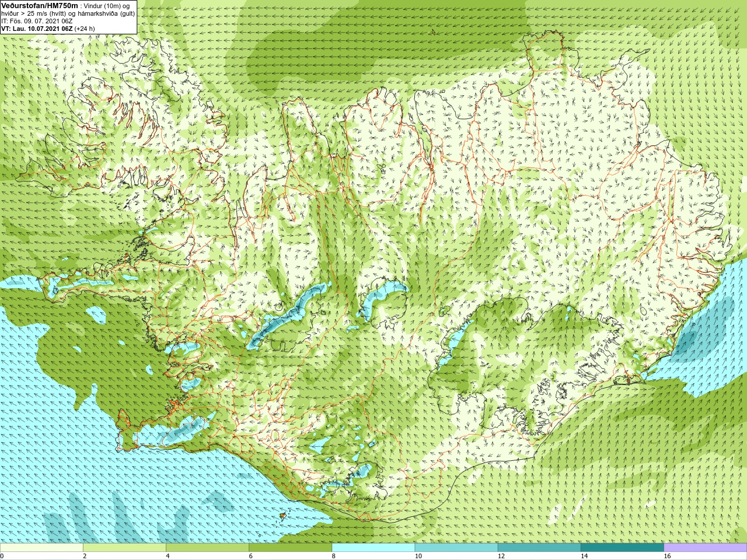747x560 pixels.
Task: Click the legend tick label '4'
Action: click(x=167, y=556)
